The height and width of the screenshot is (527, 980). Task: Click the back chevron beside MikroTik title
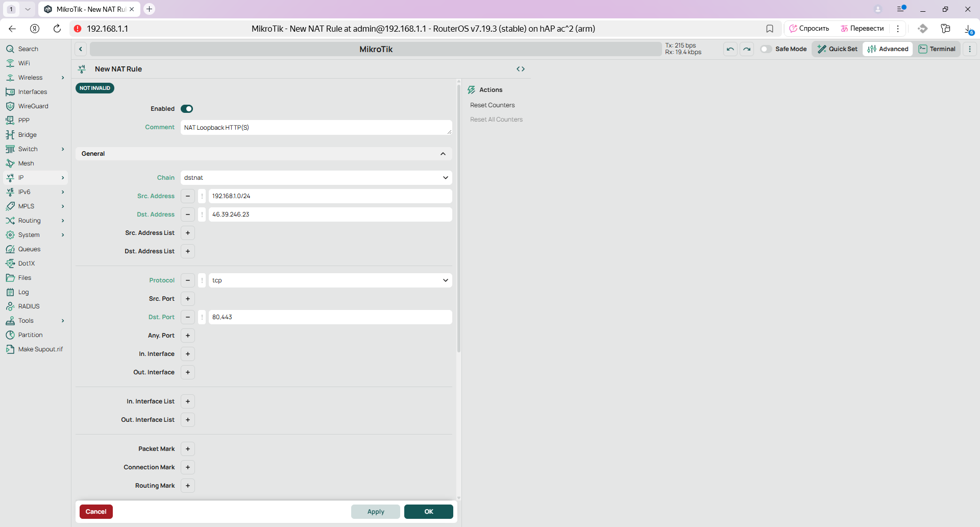click(x=81, y=49)
